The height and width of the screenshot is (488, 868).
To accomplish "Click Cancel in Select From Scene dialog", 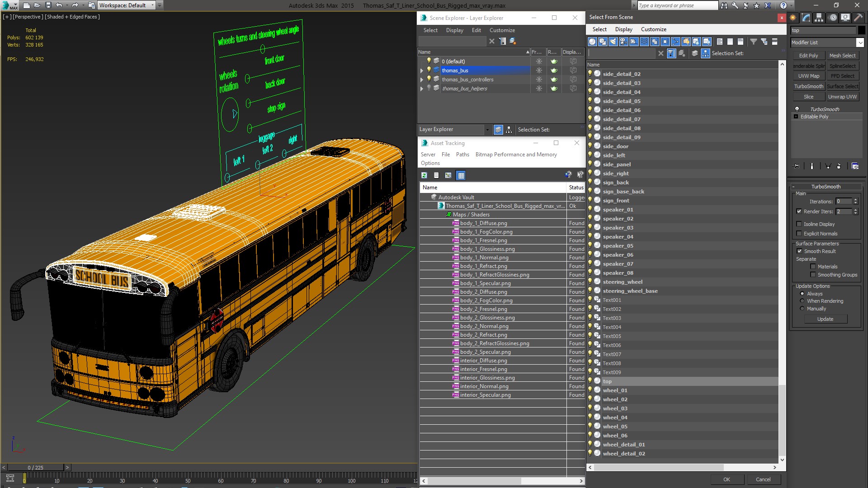I will tap(763, 479).
